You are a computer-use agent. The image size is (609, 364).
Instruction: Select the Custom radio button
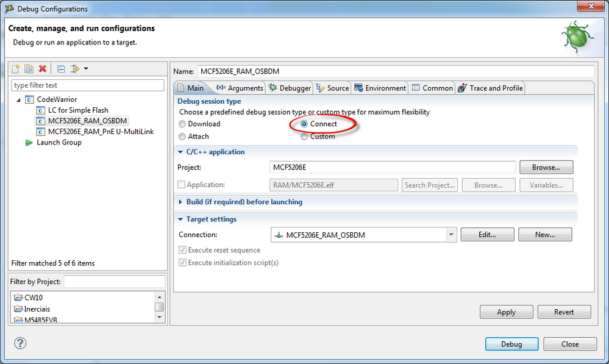(x=304, y=137)
